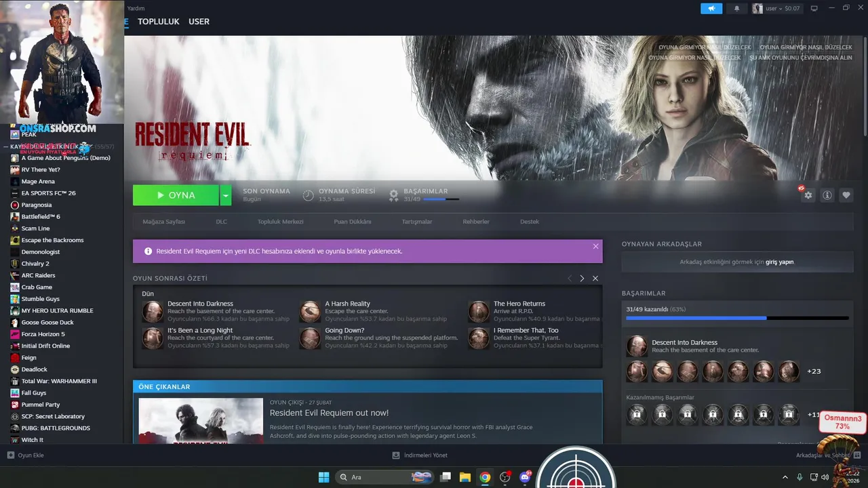Open the featured news thumbnail image
Viewport: 868px width, 488px height.
point(201,421)
